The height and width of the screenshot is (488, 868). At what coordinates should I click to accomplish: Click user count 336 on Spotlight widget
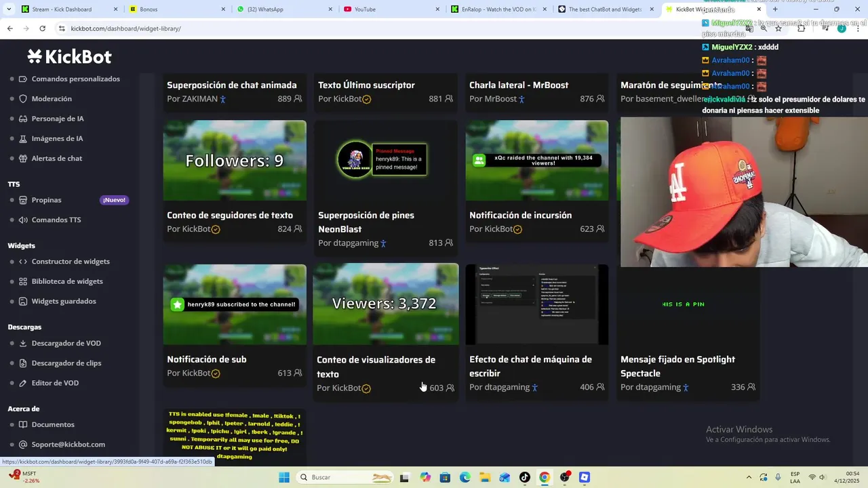[738, 387]
